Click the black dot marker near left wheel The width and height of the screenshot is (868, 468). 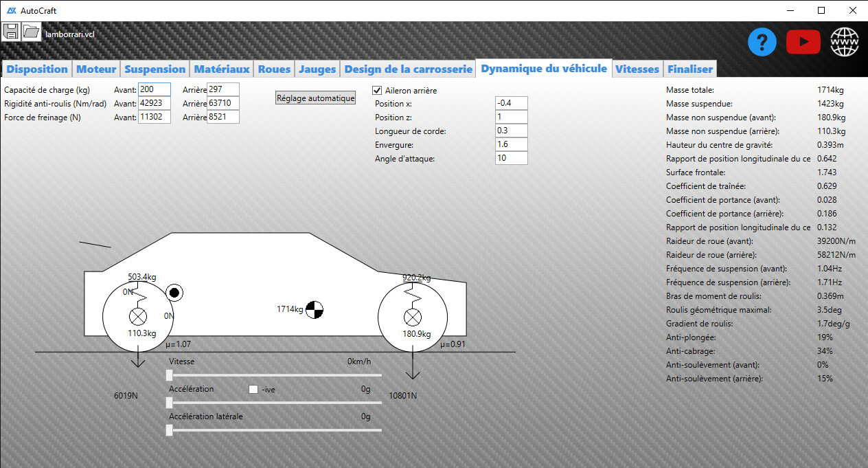pyautogui.click(x=174, y=293)
